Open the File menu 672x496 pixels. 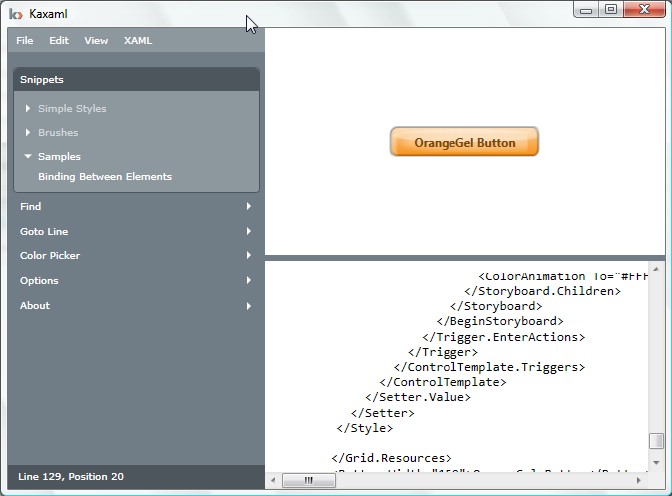point(24,40)
